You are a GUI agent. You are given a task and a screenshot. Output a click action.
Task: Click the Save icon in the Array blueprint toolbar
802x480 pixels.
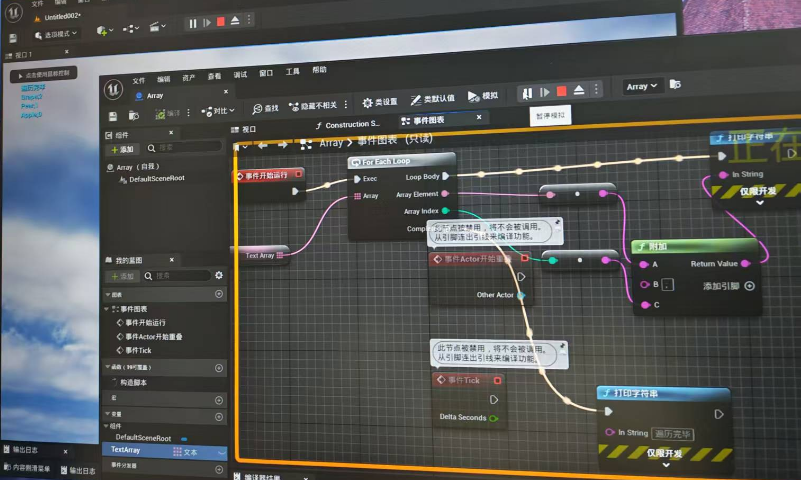pyautogui.click(x=114, y=116)
